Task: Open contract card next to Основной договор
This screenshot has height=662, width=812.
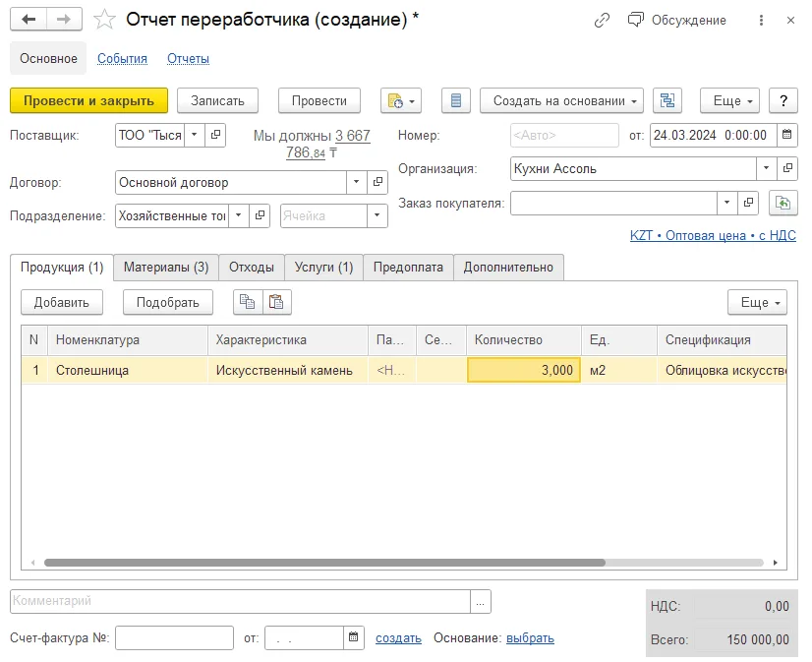Action: (x=377, y=182)
